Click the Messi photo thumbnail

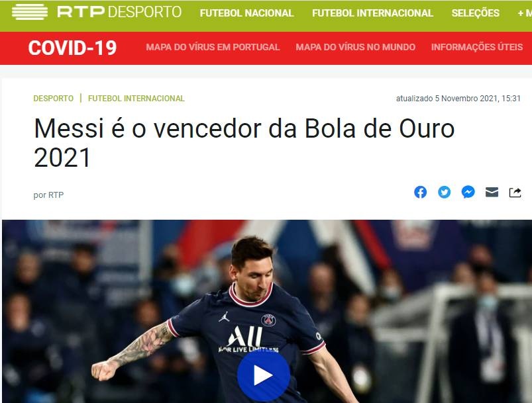[267, 311]
